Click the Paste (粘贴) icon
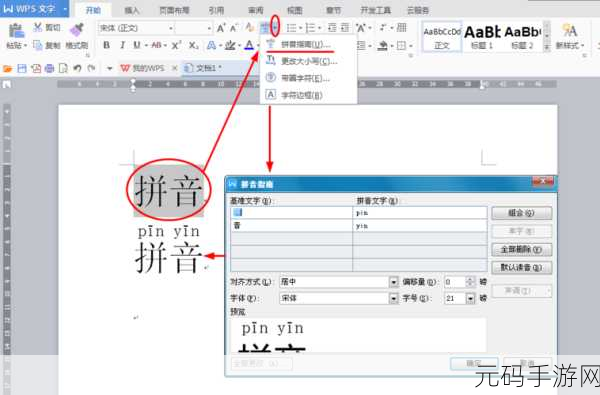Viewport: 600px width, 395px height. click(16, 31)
